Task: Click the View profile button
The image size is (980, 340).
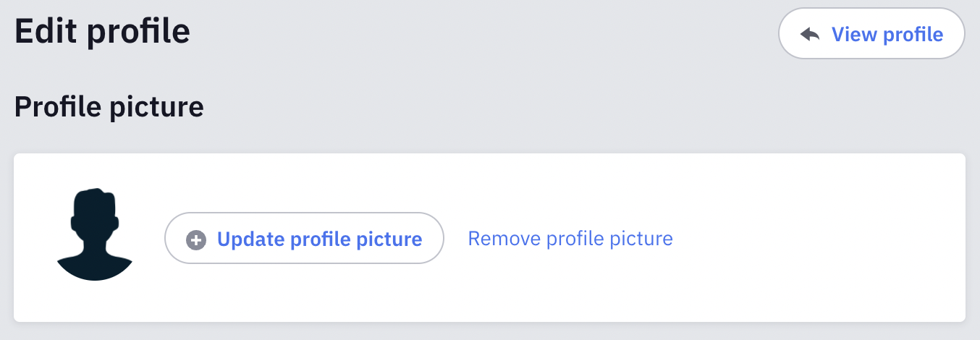Action: [871, 34]
